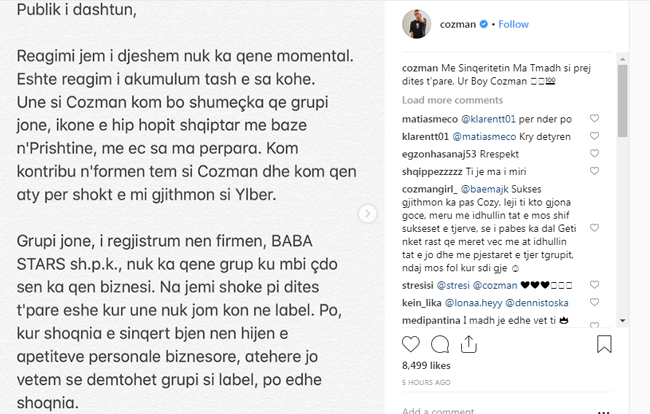Open the @klarentt01 mention link
Image resolution: width=650 pixels, height=414 pixels.
pos(488,119)
